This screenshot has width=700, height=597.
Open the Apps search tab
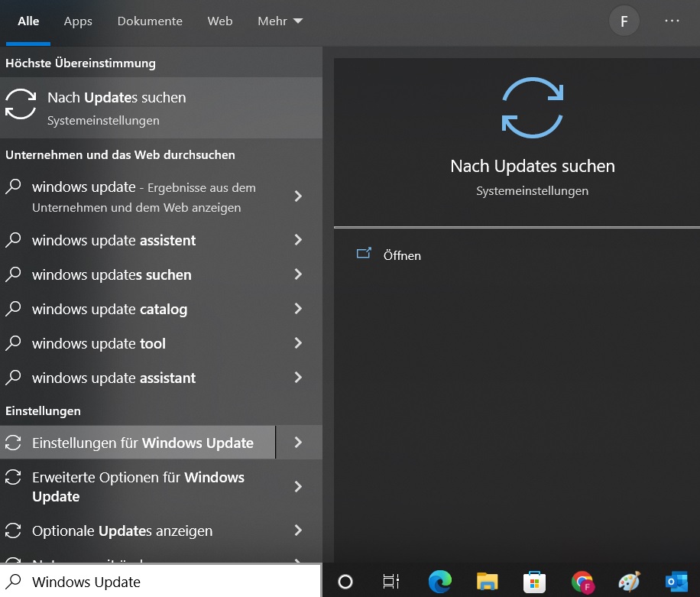[78, 21]
